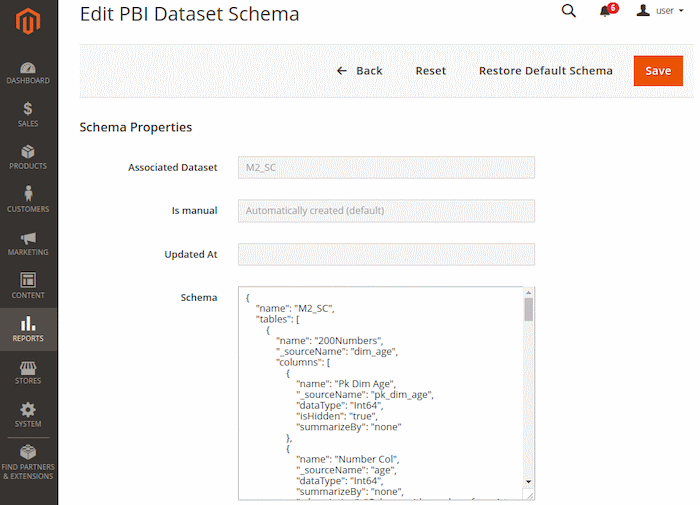Screen dimensions: 700x505
Task: Click the "Updated At" label
Action: point(191,255)
